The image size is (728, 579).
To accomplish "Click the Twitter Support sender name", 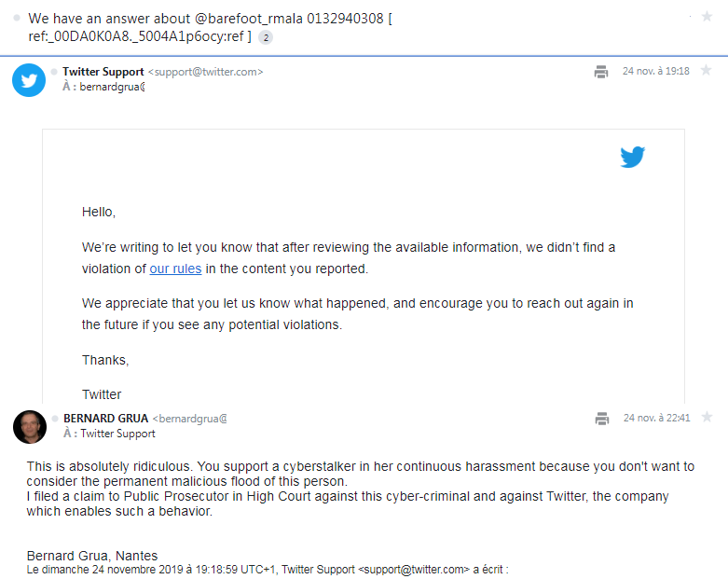I will [103, 72].
